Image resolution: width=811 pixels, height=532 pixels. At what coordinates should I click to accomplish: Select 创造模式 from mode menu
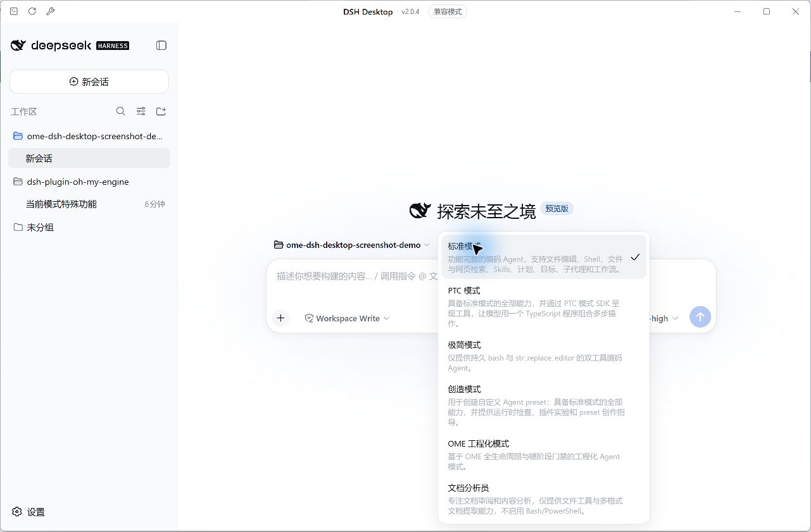tap(544, 405)
